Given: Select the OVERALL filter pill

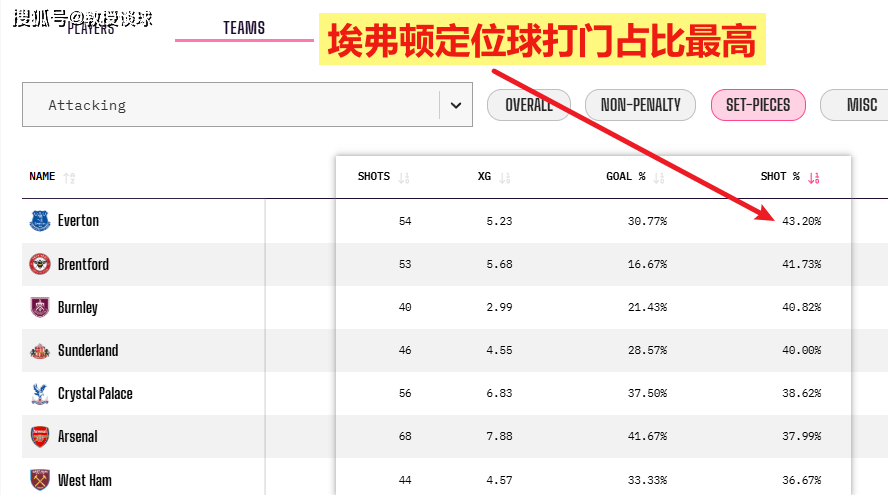Looking at the screenshot, I should pyautogui.click(x=528, y=105).
